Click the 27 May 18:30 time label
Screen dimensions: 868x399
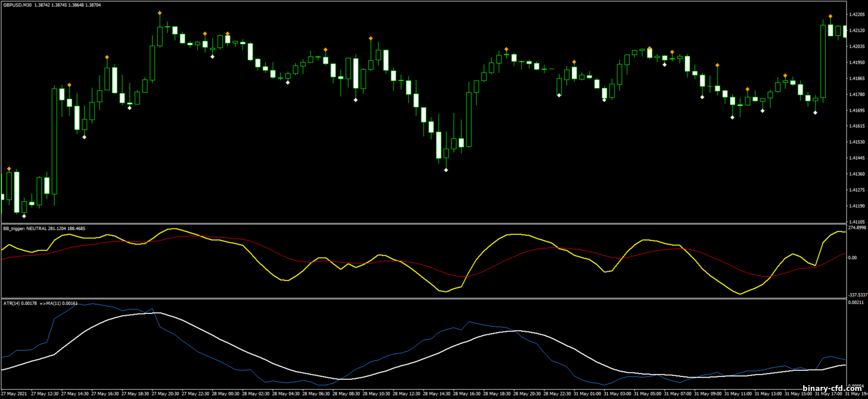pyautogui.click(x=134, y=394)
